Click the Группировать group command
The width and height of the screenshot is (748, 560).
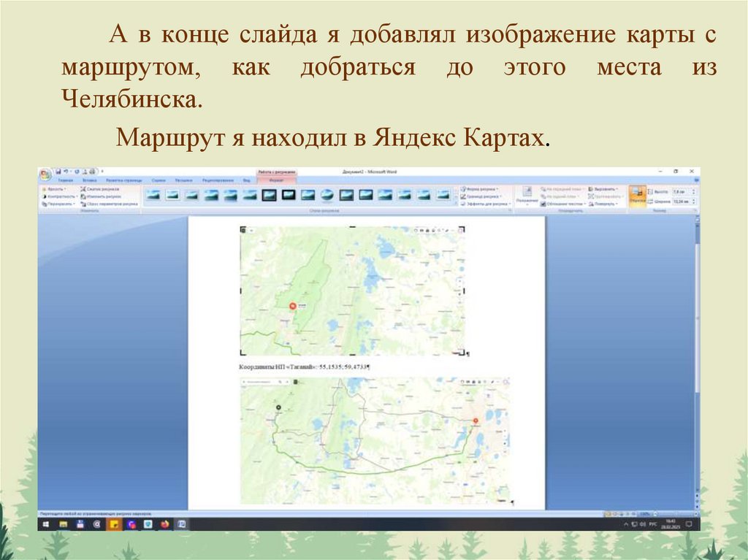click(x=606, y=196)
